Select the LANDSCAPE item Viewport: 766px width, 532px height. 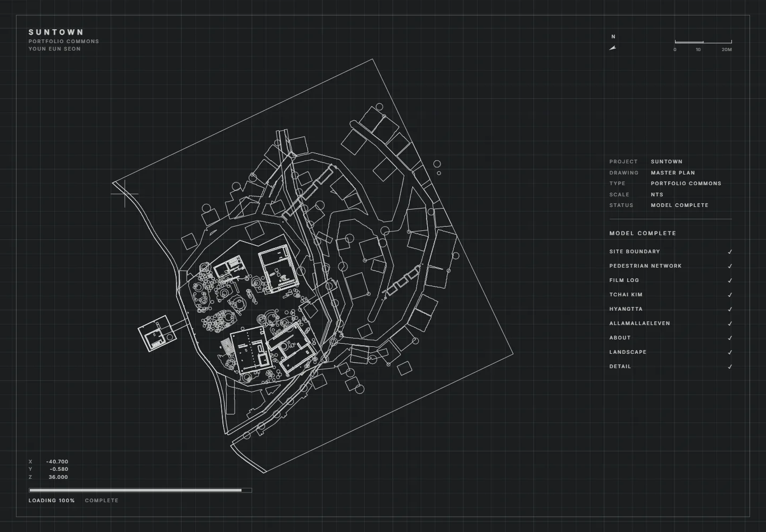(628, 352)
